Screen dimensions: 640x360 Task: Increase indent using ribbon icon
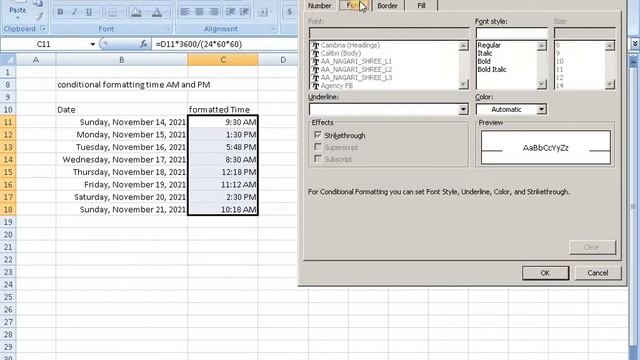(x=244, y=12)
